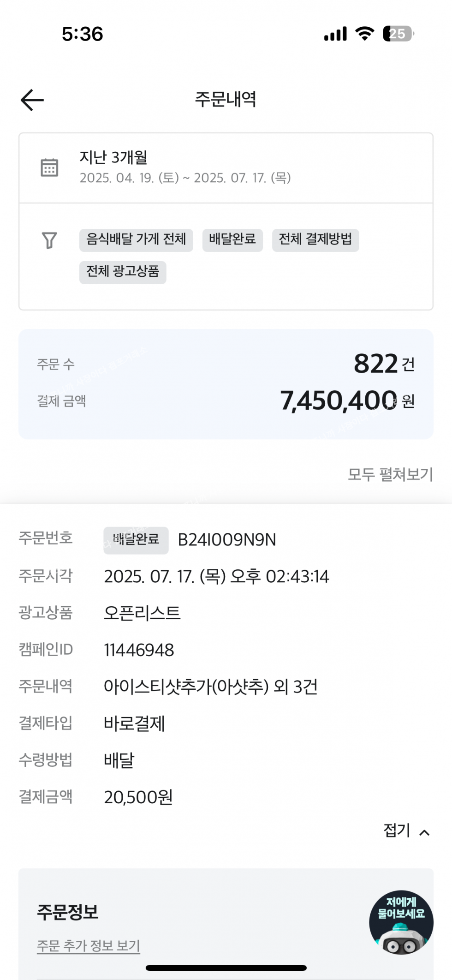The image size is (452, 980).
Task: Collapse order details with 접기 chevron
Action: (406, 831)
